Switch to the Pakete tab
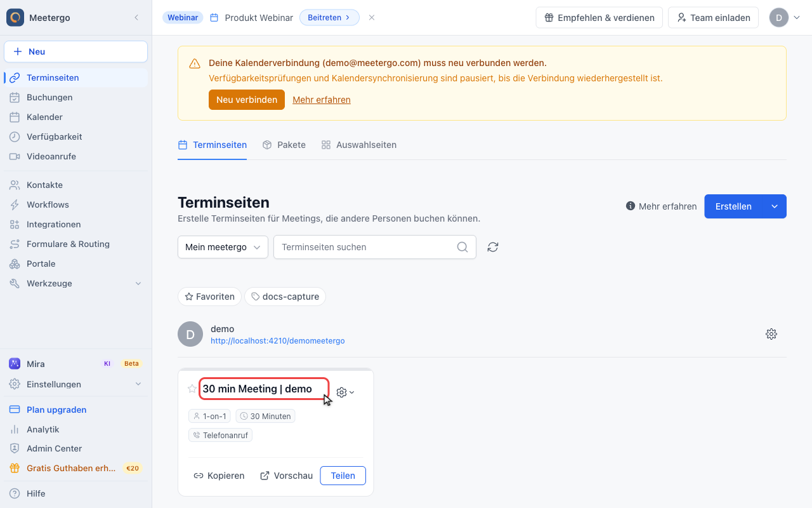Screen dimensions: 812x508 (x=284, y=145)
